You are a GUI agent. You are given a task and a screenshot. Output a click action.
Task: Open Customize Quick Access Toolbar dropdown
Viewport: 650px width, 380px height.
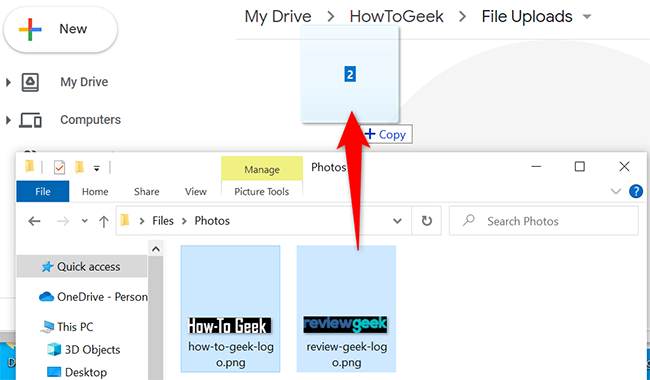coord(97,168)
